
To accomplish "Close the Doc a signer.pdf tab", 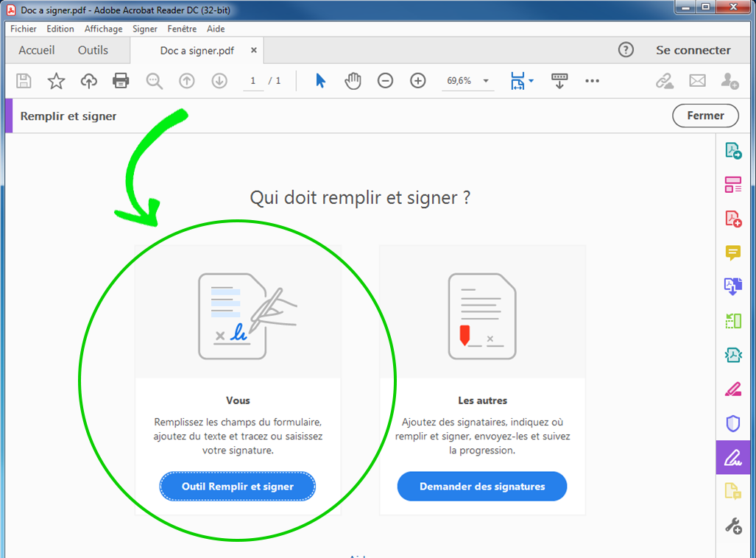I will pos(254,50).
